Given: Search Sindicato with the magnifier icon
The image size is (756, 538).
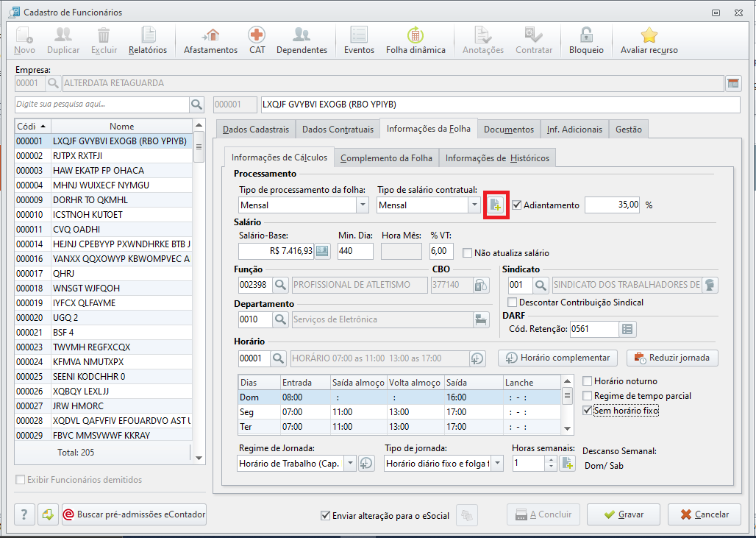Looking at the screenshot, I should coord(541,285).
